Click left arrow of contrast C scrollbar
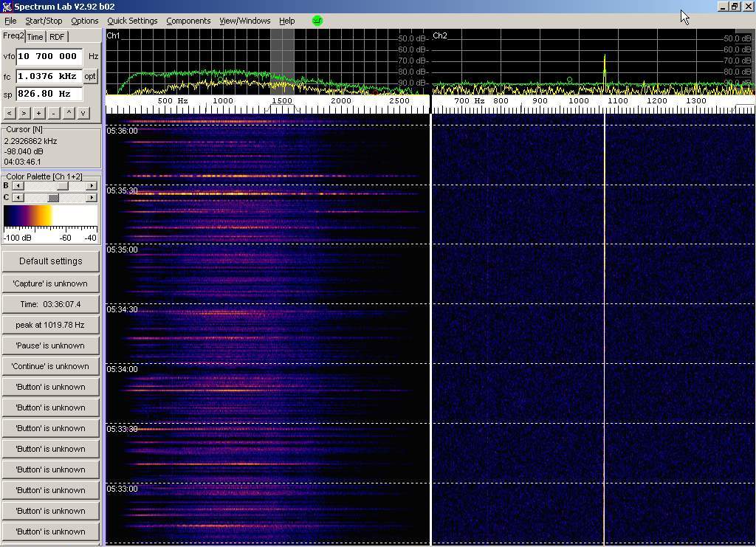Image resolution: width=756 pixels, height=547 pixels. (x=17, y=198)
